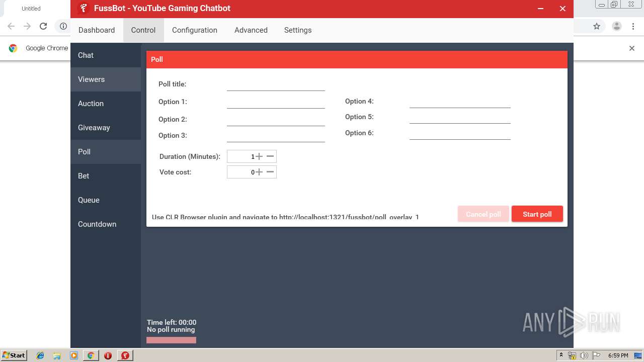Open the Bet section in sidebar
Viewport: 644px width, 362px height.
[x=106, y=176]
